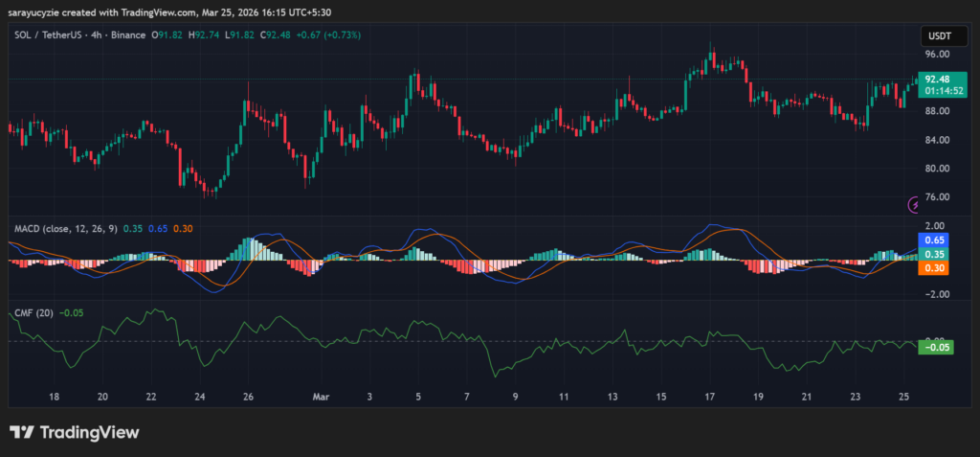Click the 96.00 level on price scale
The height and width of the screenshot is (457, 980).
pyautogui.click(x=937, y=55)
